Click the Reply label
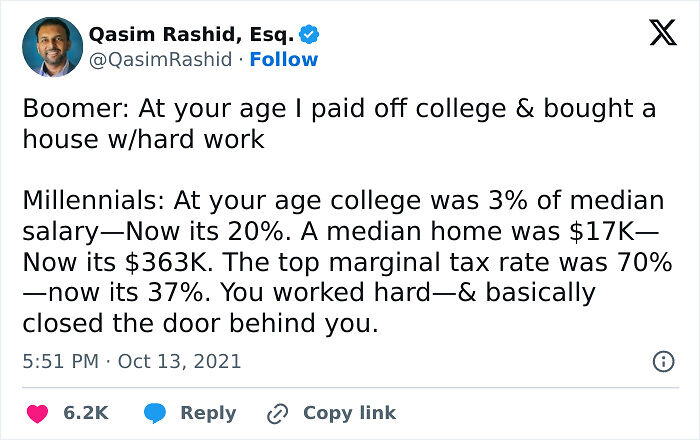The width and height of the screenshot is (700, 440). [208, 413]
